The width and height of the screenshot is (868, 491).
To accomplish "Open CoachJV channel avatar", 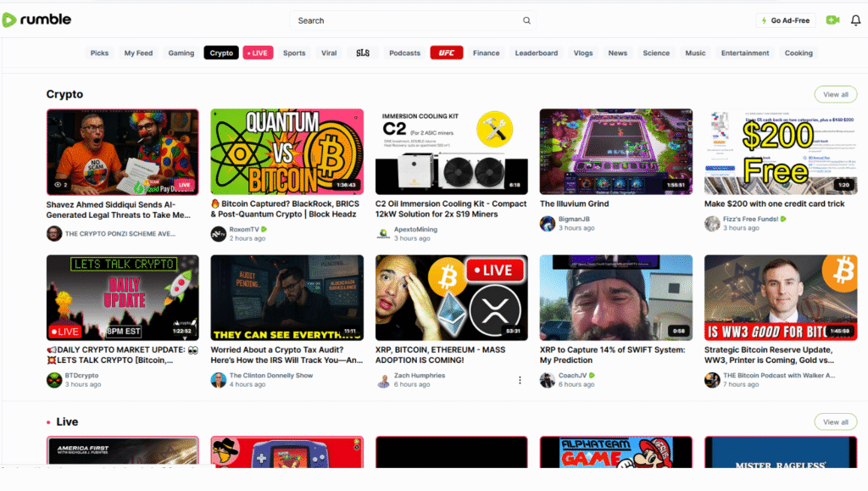I will [548, 380].
